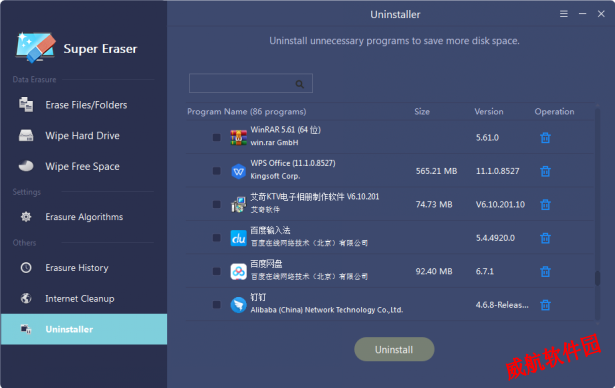Check the WPS Office checkbox
This screenshot has height=388, width=615.
point(217,171)
